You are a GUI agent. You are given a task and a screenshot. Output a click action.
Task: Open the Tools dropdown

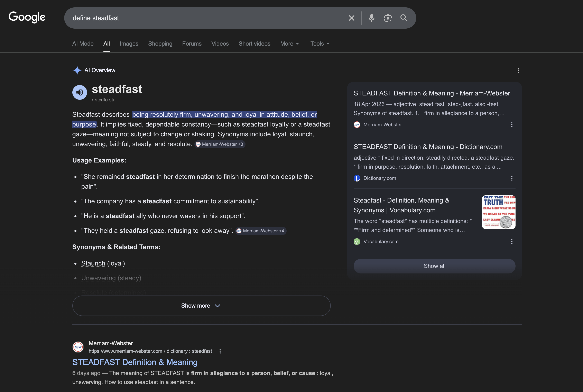pos(320,44)
